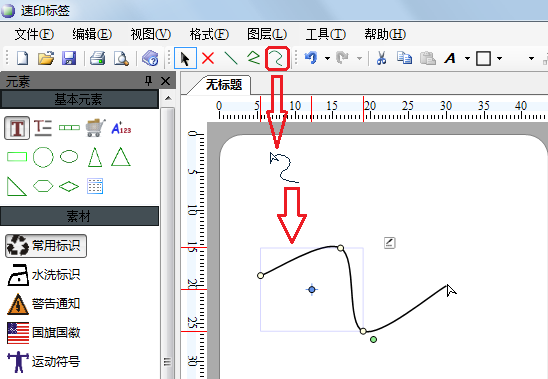Click the Paste clipboard icon
548x379 pixels.
click(x=427, y=58)
